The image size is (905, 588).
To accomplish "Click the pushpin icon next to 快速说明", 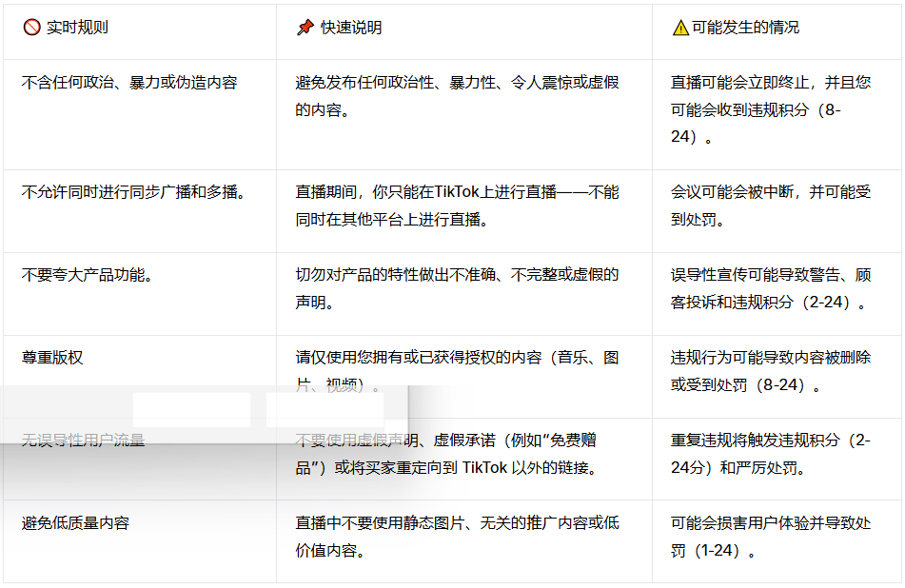I will [x=305, y=28].
